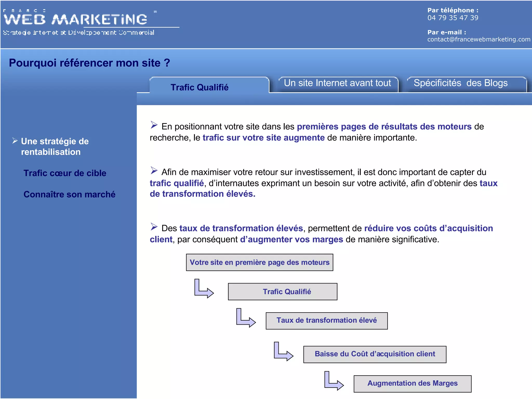Click 'Votre site en première page des moteurs' box
Screen dimensions: 532x399
pyautogui.click(x=259, y=262)
